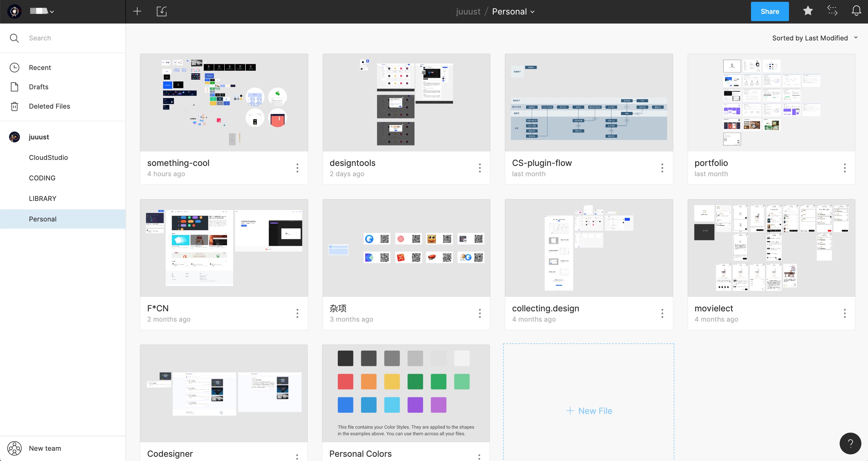Click the collecting.design file name
The image size is (868, 461).
[546, 308]
